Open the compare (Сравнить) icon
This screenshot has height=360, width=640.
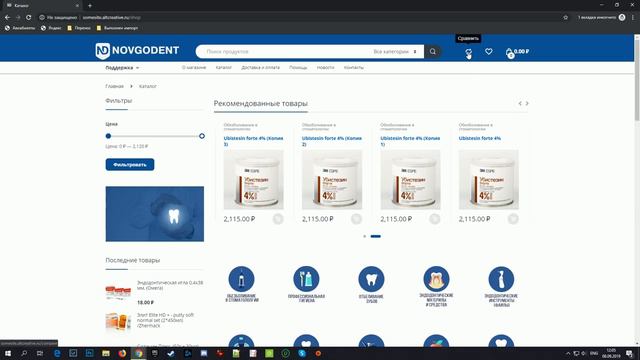point(469,52)
